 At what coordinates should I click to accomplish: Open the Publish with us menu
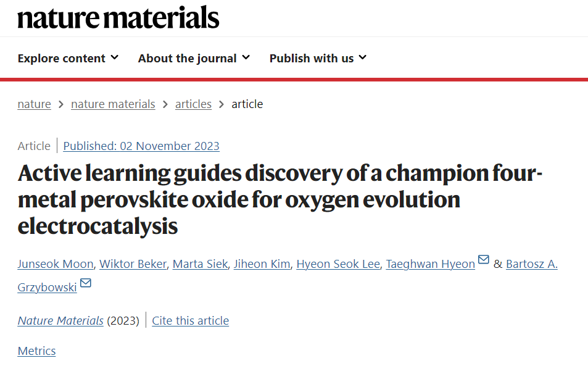318,58
